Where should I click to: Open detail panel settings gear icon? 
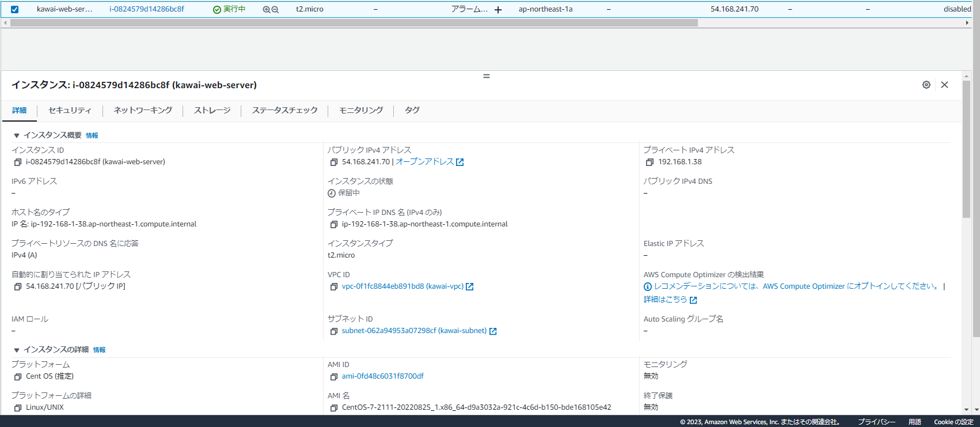(926, 85)
